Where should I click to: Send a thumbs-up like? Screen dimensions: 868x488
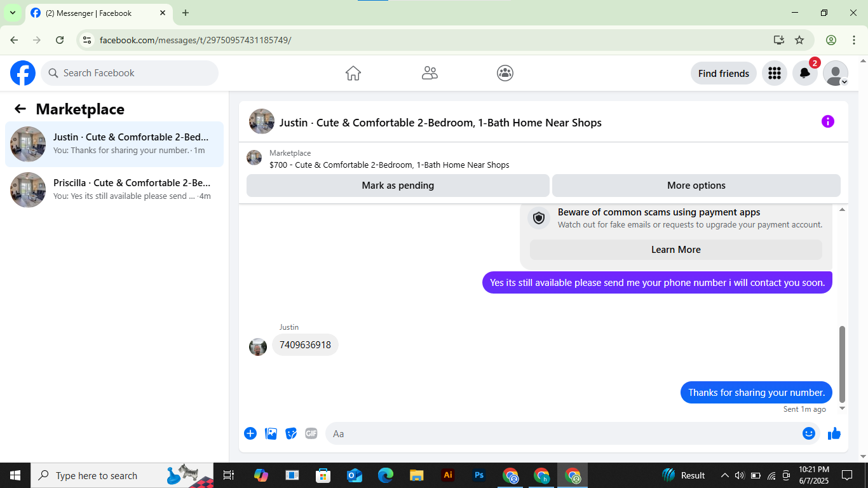click(x=834, y=433)
